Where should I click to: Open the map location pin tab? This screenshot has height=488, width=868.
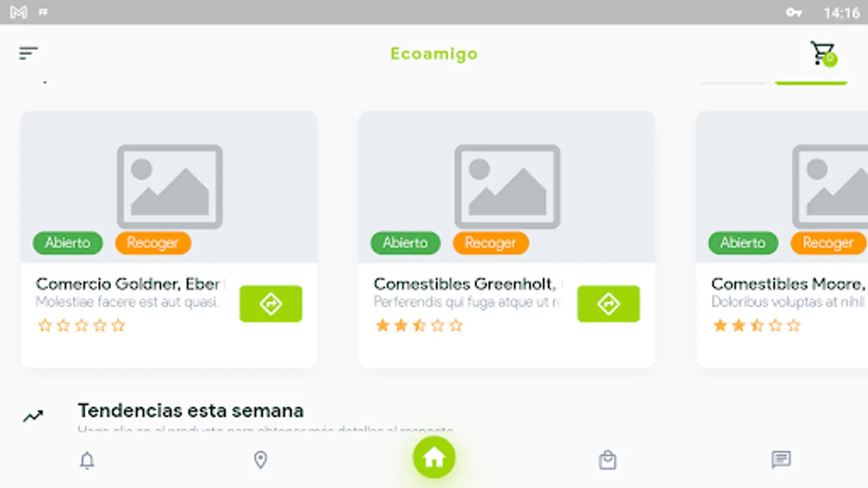[260, 460]
